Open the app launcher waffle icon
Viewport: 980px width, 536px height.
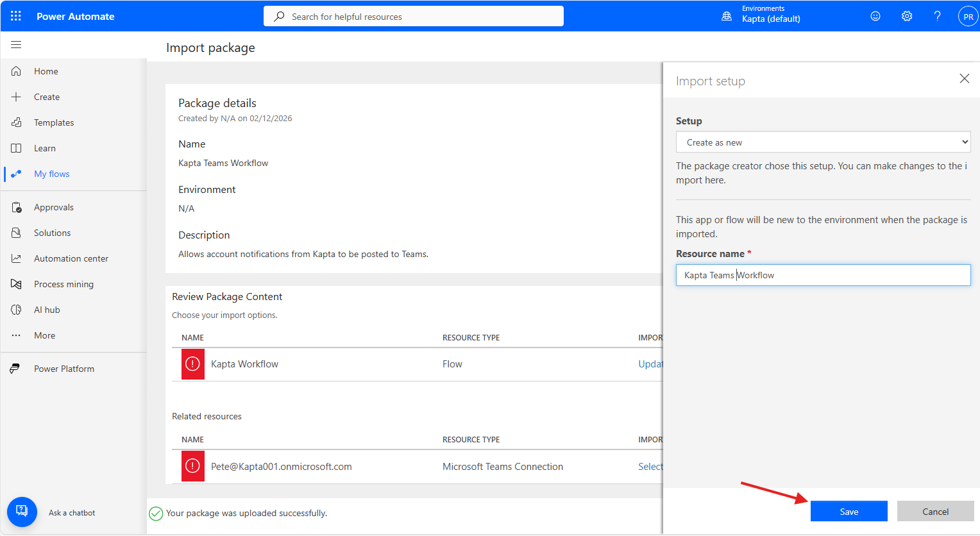16,16
